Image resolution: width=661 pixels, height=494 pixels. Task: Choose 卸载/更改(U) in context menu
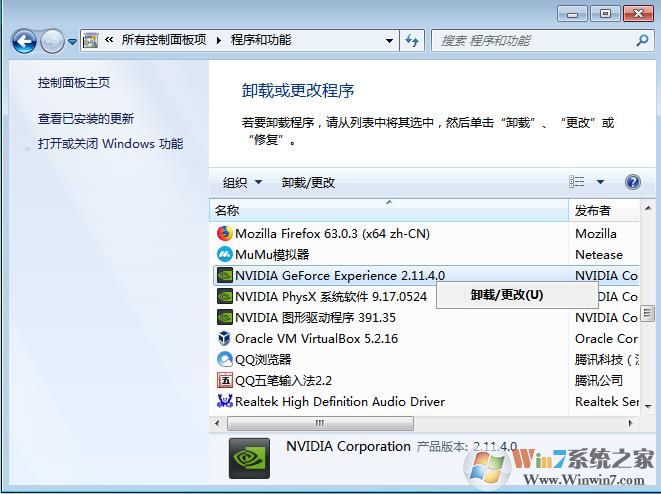pyautogui.click(x=517, y=295)
